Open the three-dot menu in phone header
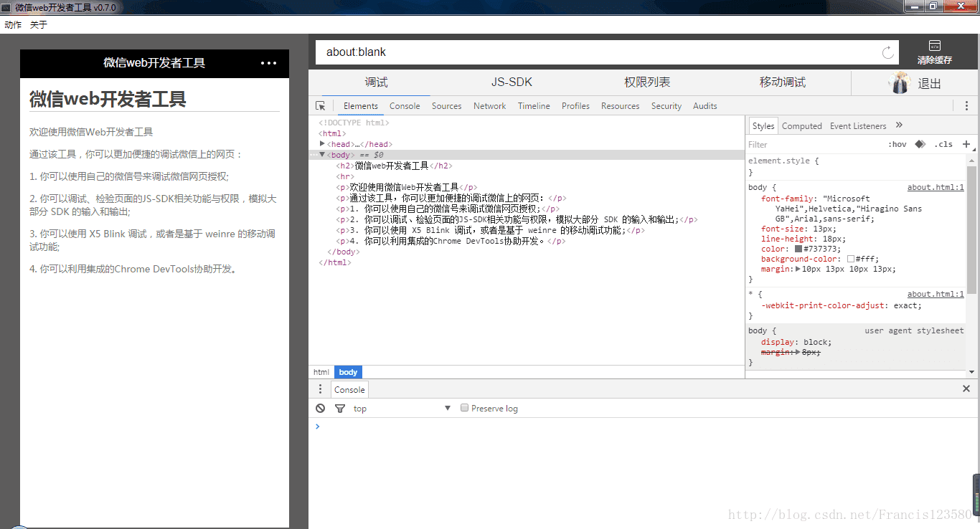 pos(268,63)
